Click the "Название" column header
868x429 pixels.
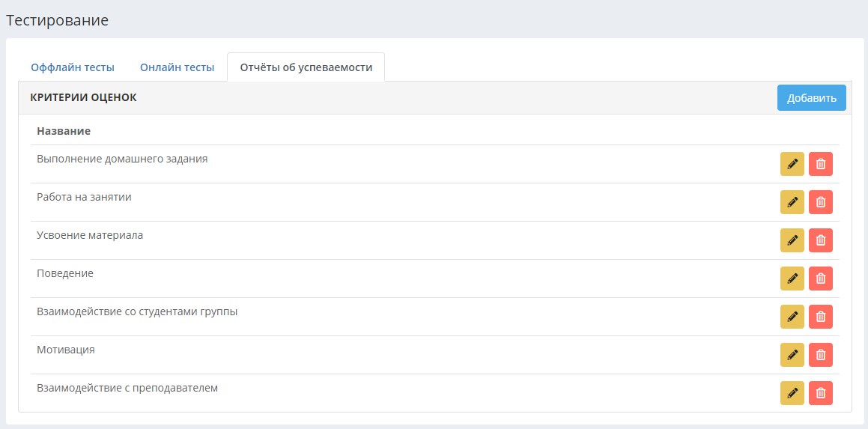click(x=64, y=131)
